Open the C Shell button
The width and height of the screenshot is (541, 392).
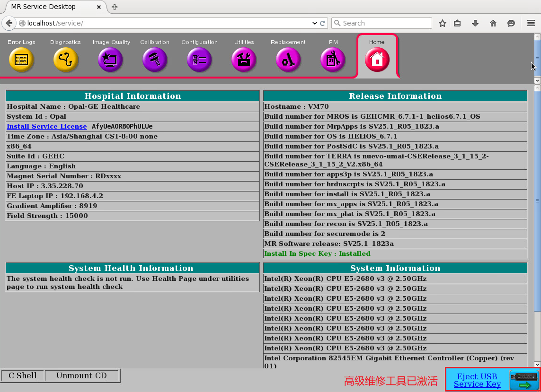tap(23, 375)
